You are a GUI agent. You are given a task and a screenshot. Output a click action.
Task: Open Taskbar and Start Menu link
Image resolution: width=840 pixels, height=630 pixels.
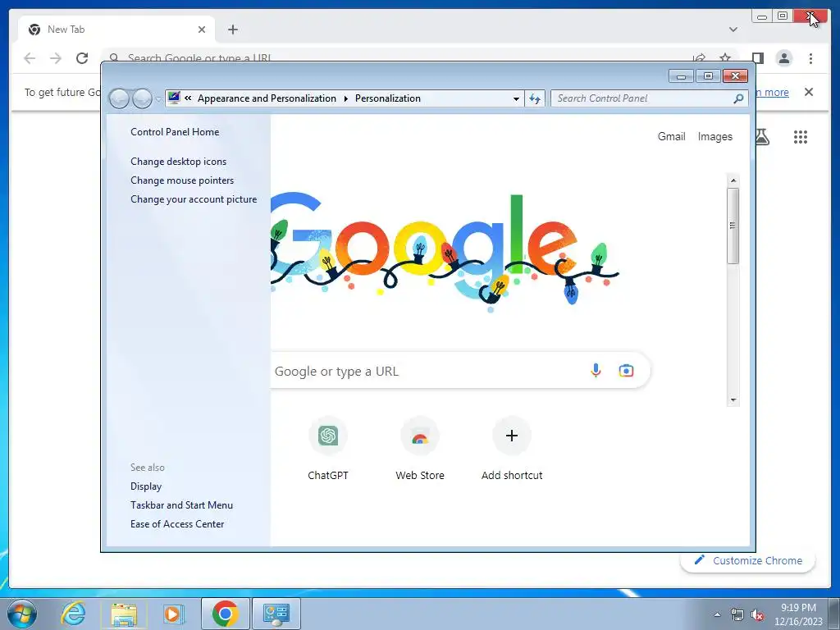coord(181,504)
